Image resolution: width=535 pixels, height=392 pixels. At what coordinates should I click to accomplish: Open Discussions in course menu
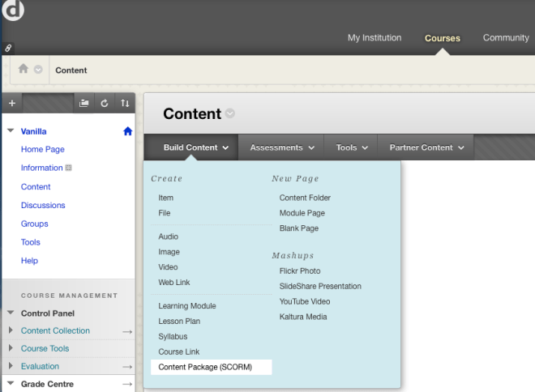point(43,205)
